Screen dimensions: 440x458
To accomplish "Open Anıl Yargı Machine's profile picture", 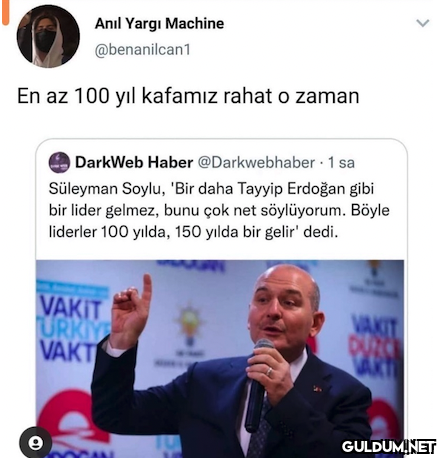I will pos(48,36).
